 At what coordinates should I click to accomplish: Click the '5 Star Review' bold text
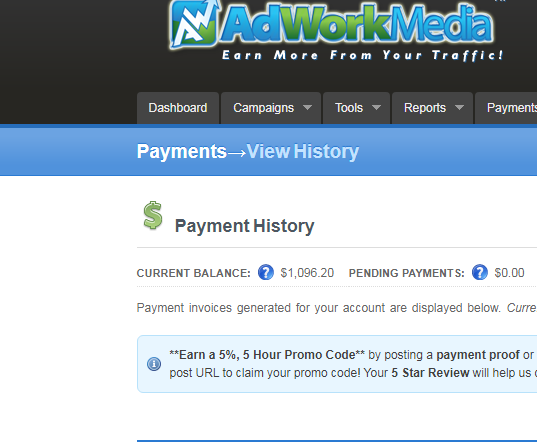[430, 373]
